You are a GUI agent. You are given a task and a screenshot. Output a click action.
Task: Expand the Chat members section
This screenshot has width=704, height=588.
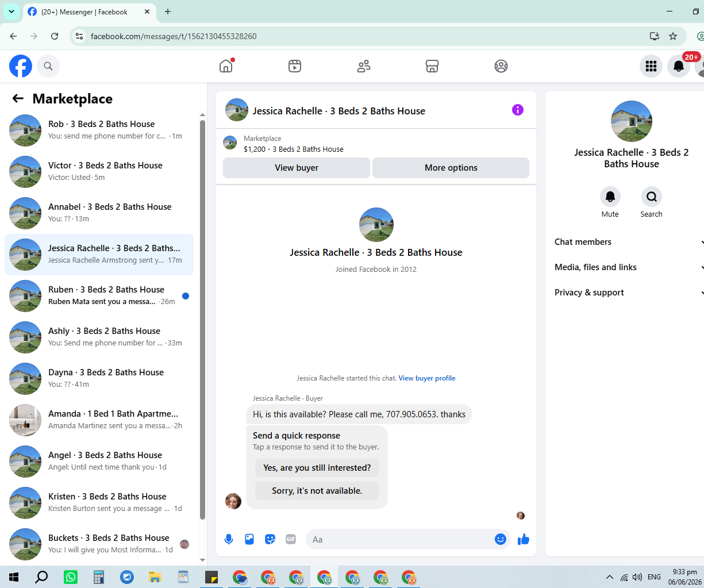pyautogui.click(x=629, y=242)
